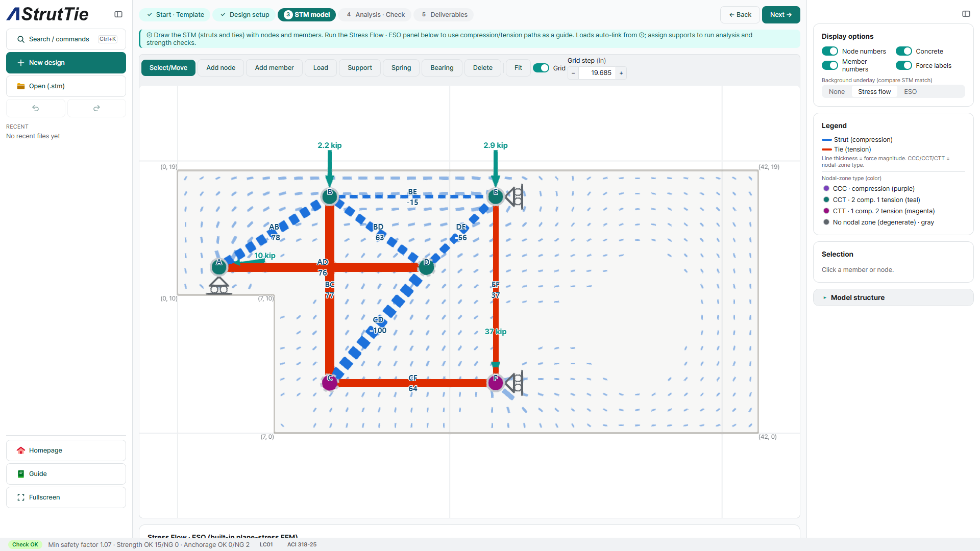Click the support symbol beside node E
Image resolution: width=980 pixels, height=551 pixels.
514,196
